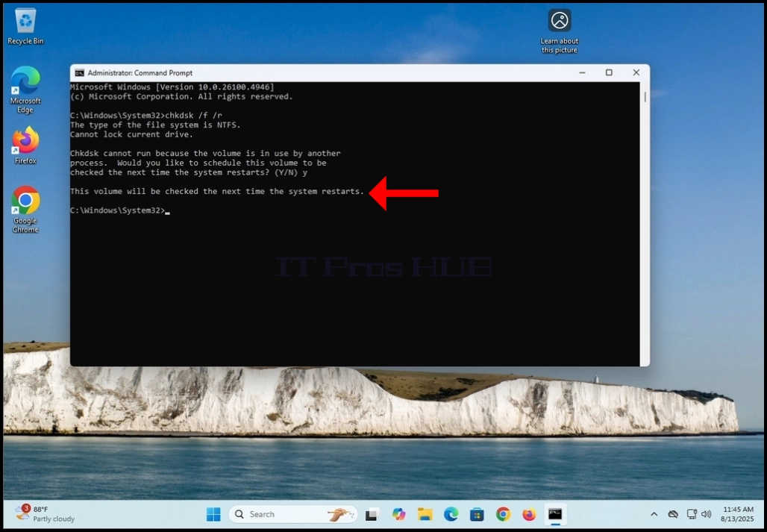Click the taskbar Search box
Viewport: 767px width, 532px height.
[x=293, y=514]
